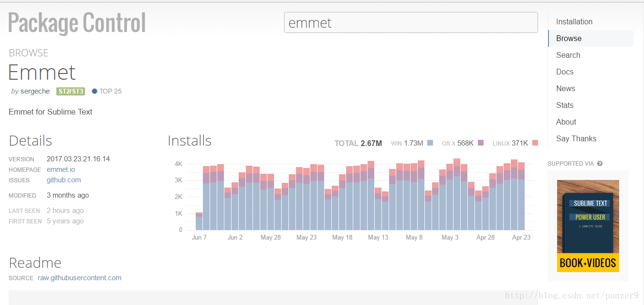Screen dimensions: 644x305
Task: Open the github.com issues link
Action: click(x=63, y=180)
